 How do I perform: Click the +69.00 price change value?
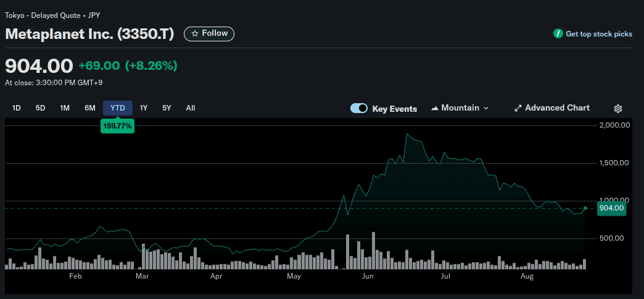(x=99, y=65)
